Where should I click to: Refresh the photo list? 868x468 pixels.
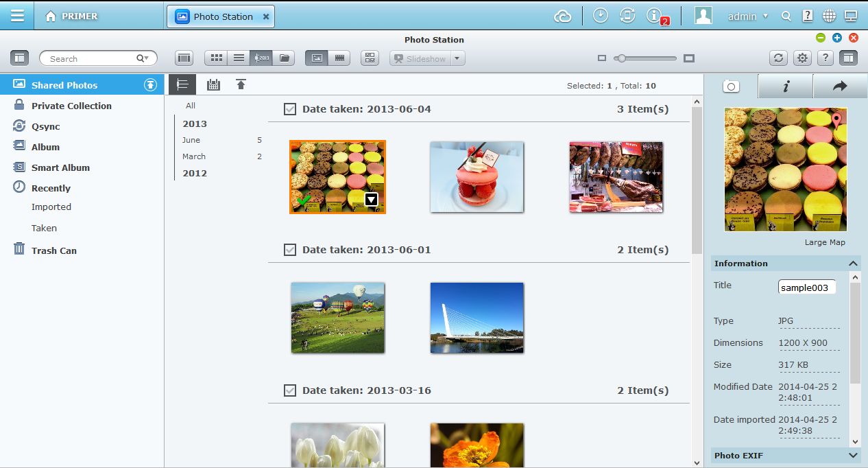pos(778,58)
